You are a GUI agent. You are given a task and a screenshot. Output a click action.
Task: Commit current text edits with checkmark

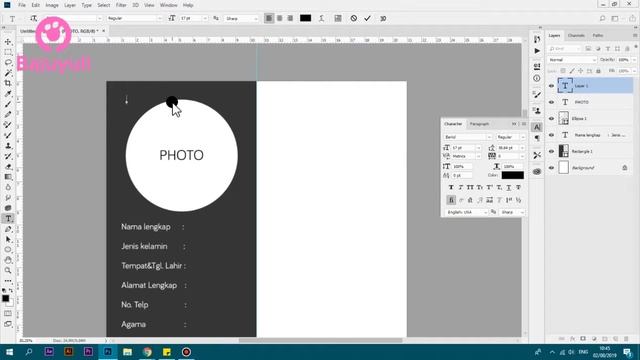367,18
